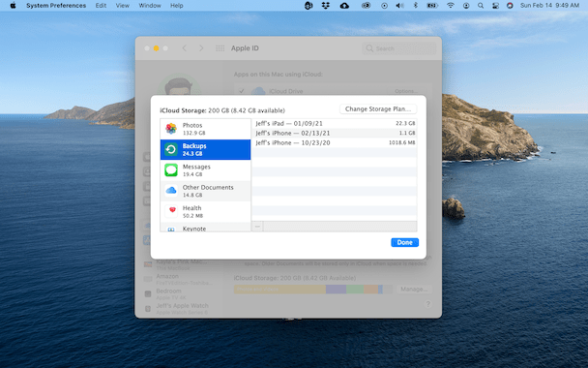
Task: Click the 1.1 GB backup size value
Action: click(x=407, y=133)
